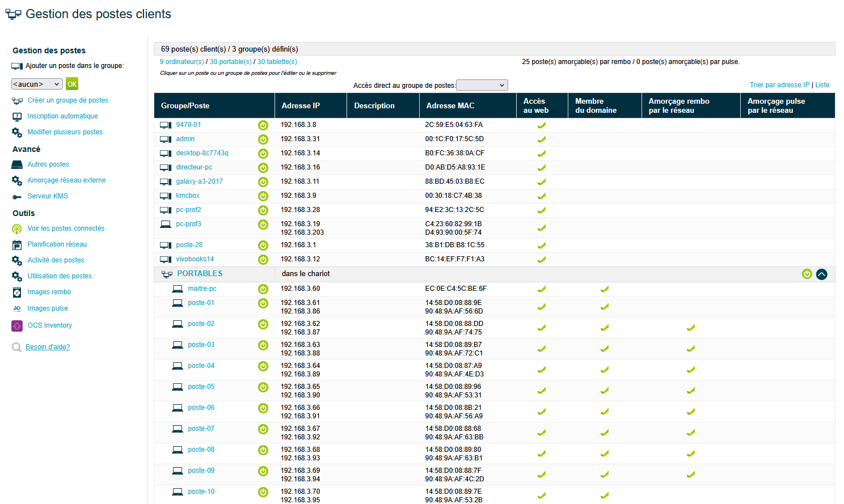Screen dimensions: 844x504
Task: Click the power icon for 9470-01
Action: click(263, 125)
